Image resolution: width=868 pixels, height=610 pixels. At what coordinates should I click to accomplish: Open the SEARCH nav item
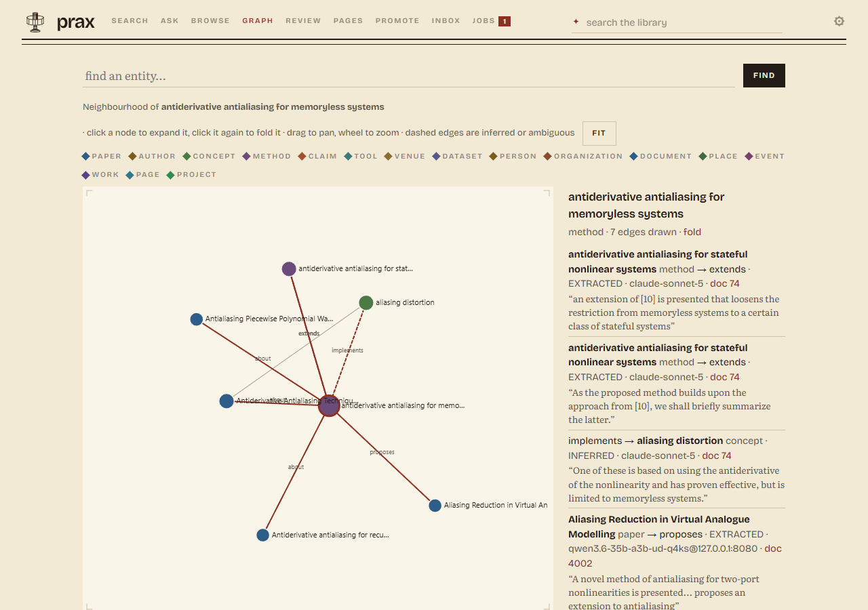pos(130,21)
